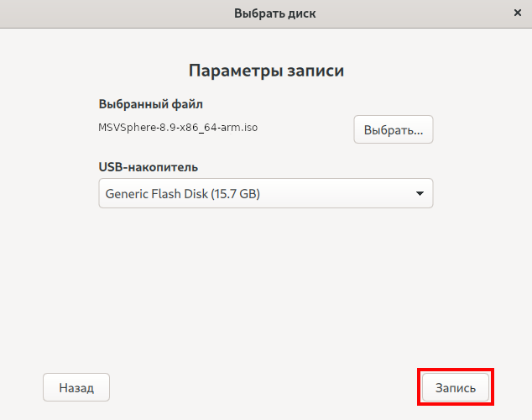The width and height of the screenshot is (532, 420).
Task: Go back with the Назад button
Action: click(76, 387)
